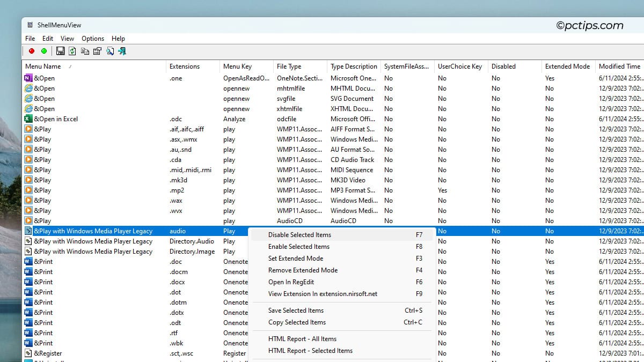This screenshot has height=362, width=644.
Task: Click the Excel icon beside &Open in Excel
Action: [28, 119]
